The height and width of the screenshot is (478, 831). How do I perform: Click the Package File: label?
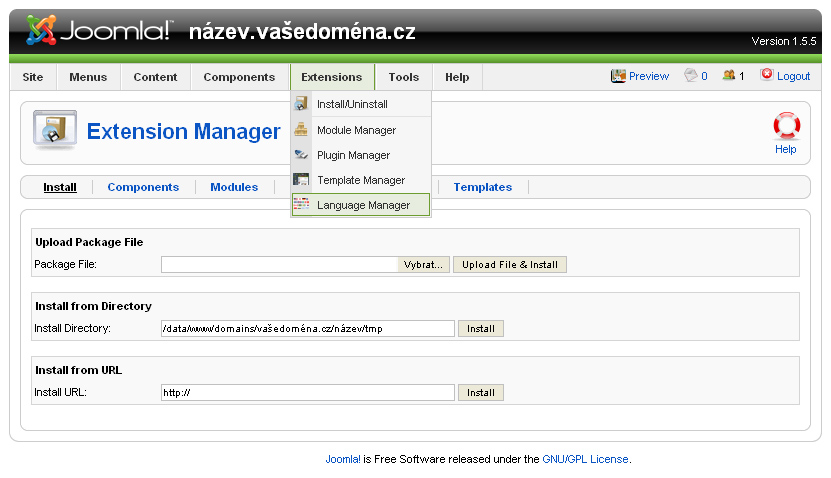tap(65, 264)
